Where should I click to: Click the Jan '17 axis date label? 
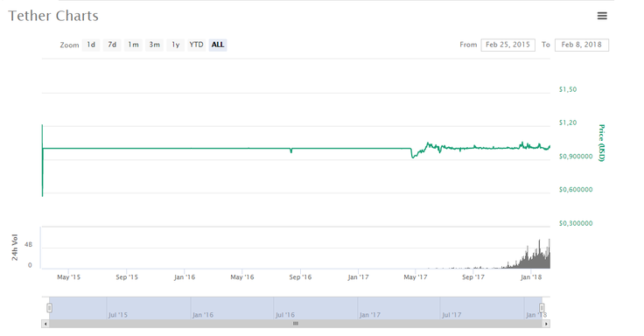[358, 277]
